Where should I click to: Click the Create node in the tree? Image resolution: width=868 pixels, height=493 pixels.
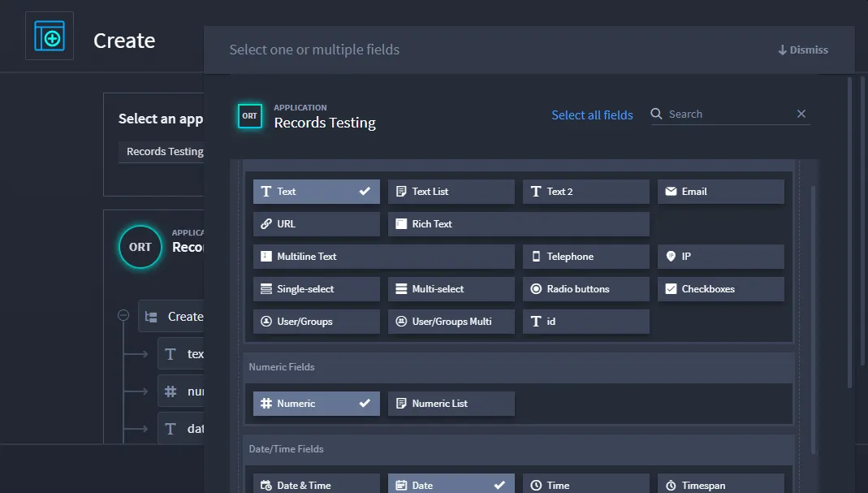point(171,316)
